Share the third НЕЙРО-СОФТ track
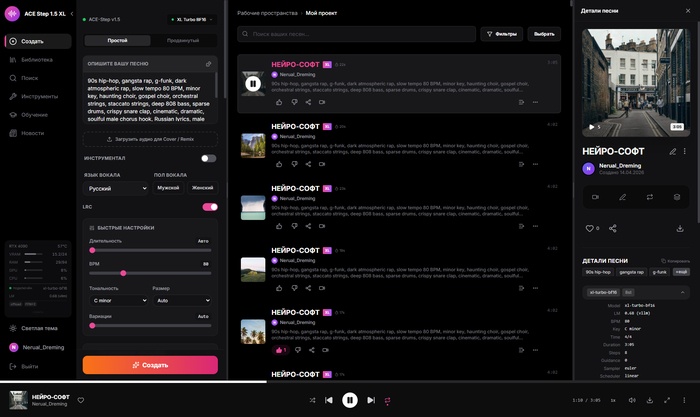Image resolution: width=700 pixels, height=417 pixels. (x=308, y=226)
